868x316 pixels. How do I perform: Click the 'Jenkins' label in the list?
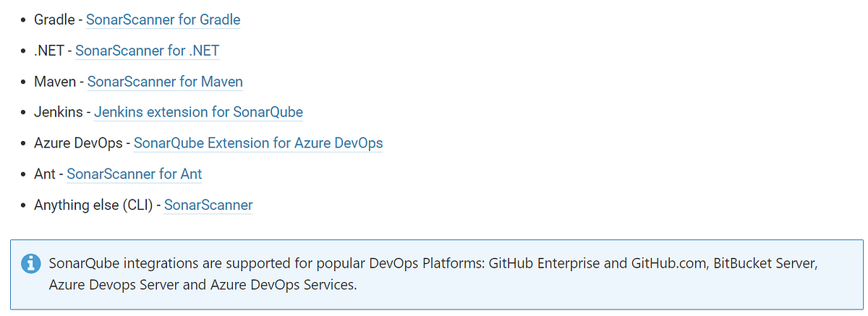pyautogui.click(x=59, y=112)
